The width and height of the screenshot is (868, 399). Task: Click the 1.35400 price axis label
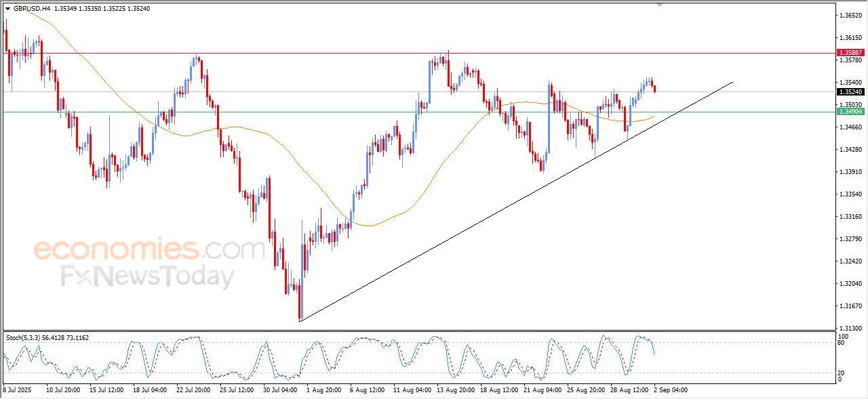850,82
